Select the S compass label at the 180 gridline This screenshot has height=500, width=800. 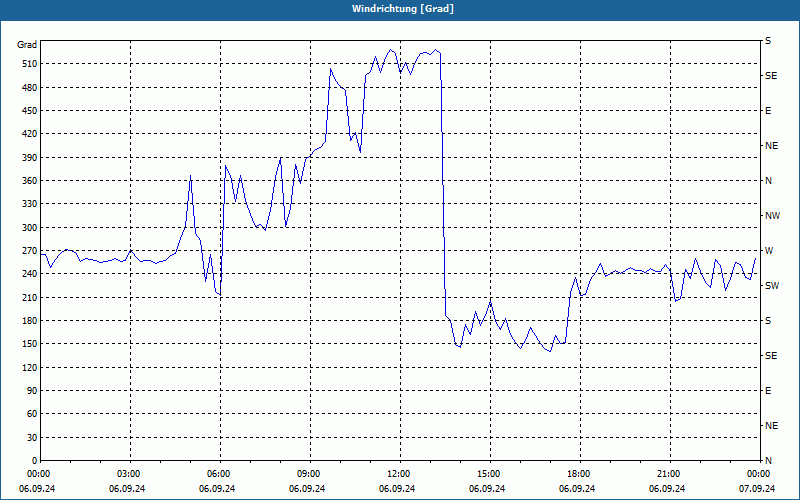coord(768,321)
